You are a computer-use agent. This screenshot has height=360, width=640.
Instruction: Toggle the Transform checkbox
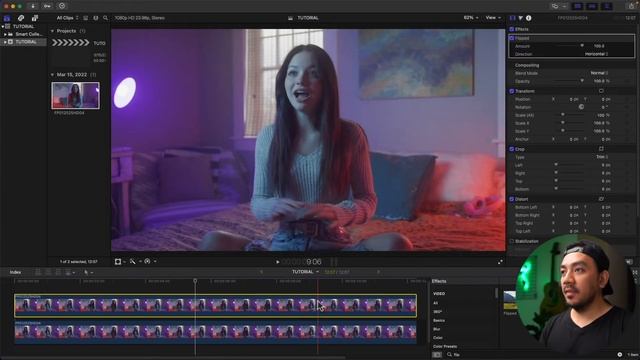tap(511, 91)
